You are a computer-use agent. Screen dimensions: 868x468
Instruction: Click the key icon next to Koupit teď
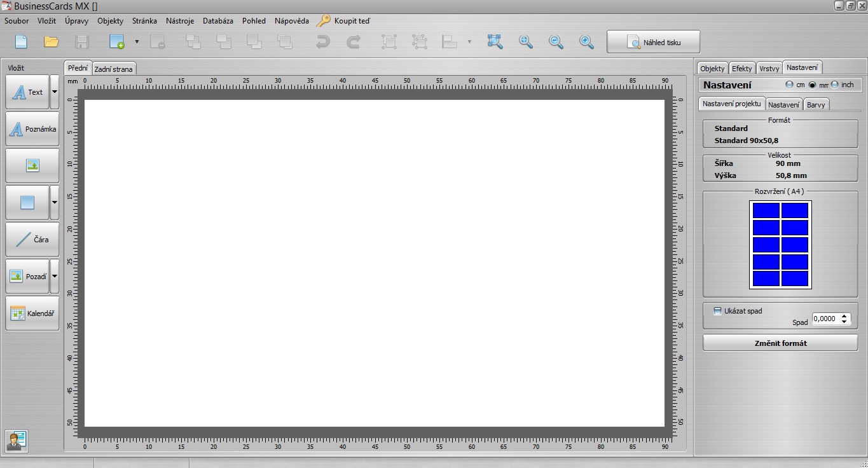[x=324, y=21]
